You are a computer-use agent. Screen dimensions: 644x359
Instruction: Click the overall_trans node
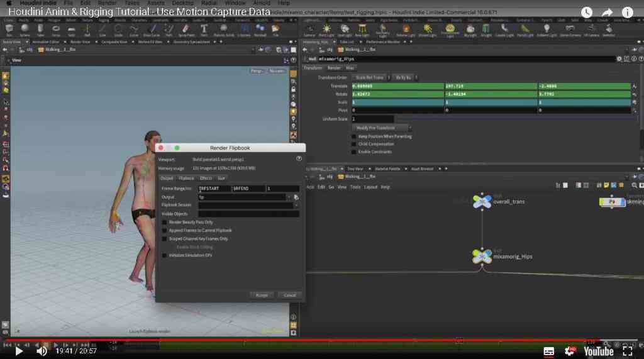tap(482, 202)
